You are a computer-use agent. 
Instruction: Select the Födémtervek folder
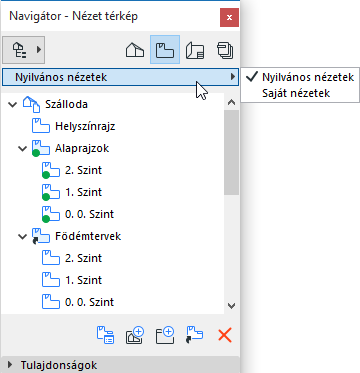click(88, 236)
